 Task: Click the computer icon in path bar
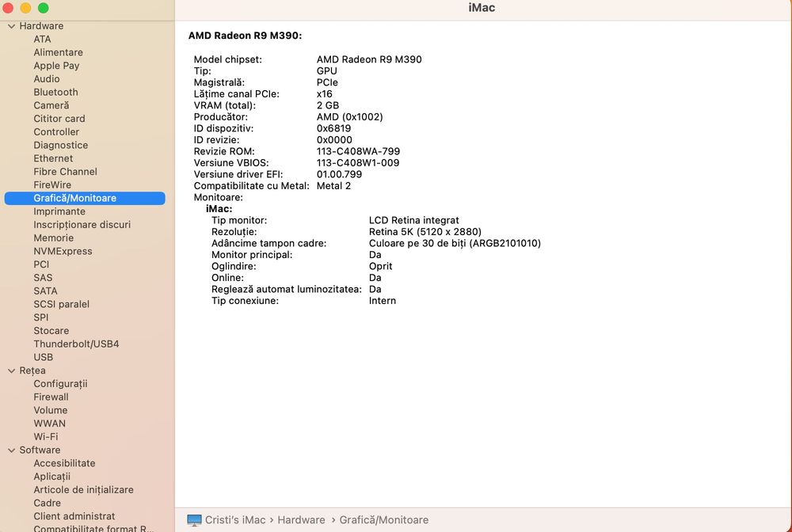194,520
